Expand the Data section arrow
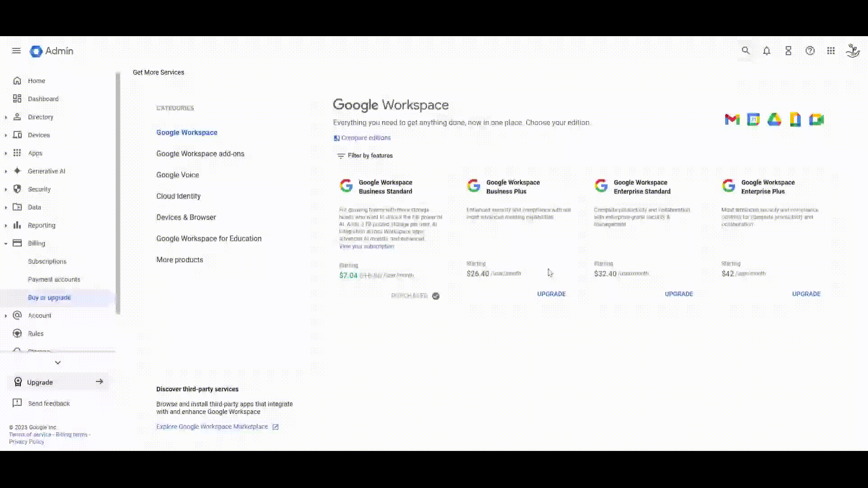Viewport: 868px width, 488px height. coord(6,208)
